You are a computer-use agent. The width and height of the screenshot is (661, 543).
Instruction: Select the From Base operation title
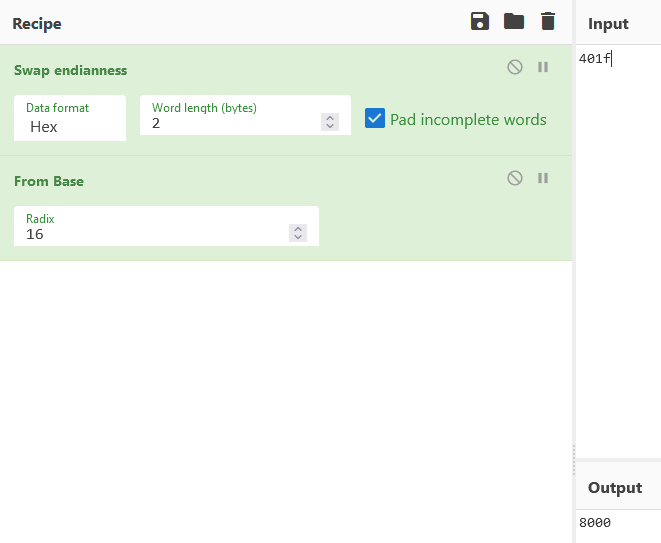click(49, 181)
